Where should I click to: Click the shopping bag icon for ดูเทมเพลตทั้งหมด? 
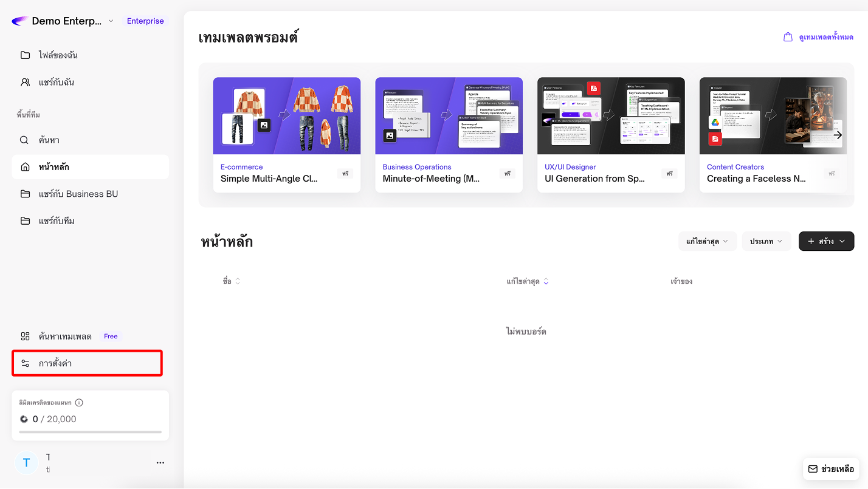click(788, 37)
